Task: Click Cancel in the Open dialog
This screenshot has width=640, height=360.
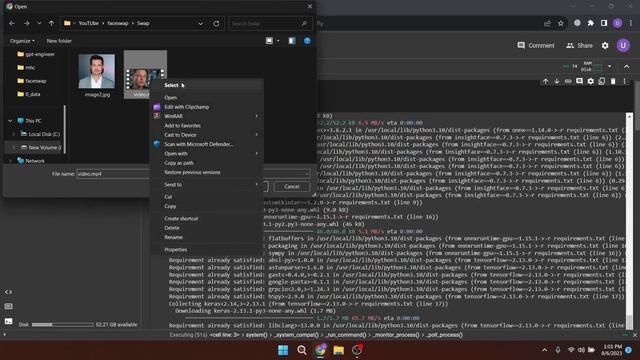Action: click(291, 187)
